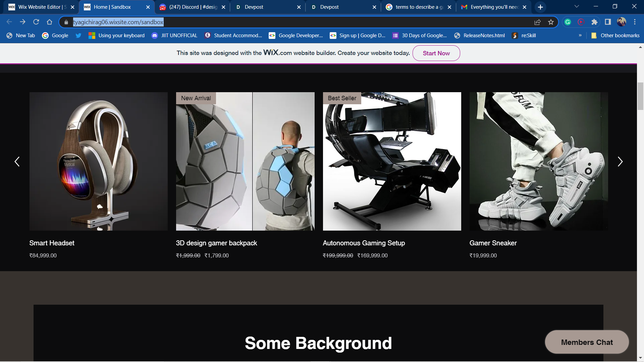Open the tab search dropdown arrow
This screenshot has height=362, width=644.
(577, 7)
